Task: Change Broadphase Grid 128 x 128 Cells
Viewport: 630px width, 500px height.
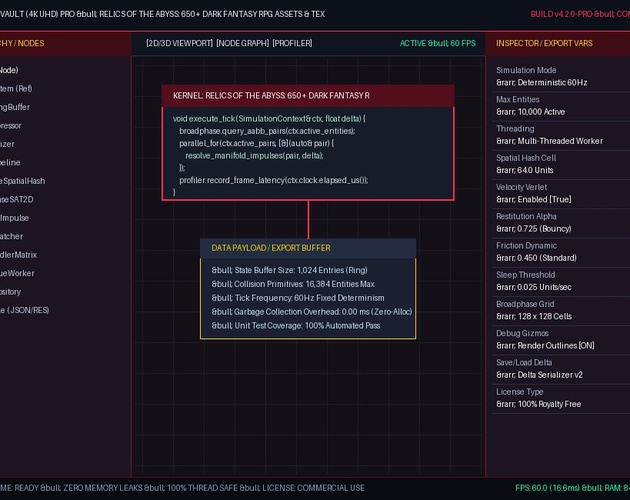Action: click(x=534, y=316)
